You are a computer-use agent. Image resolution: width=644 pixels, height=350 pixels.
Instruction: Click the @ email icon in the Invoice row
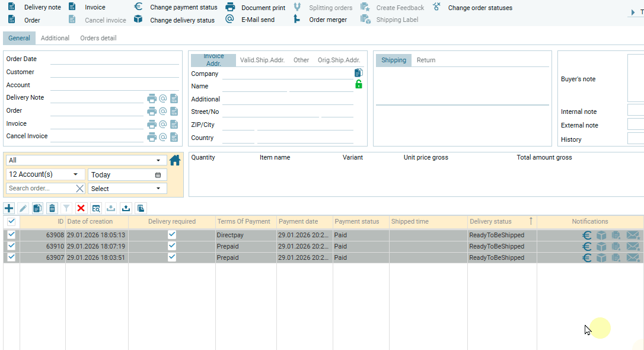pyautogui.click(x=163, y=125)
